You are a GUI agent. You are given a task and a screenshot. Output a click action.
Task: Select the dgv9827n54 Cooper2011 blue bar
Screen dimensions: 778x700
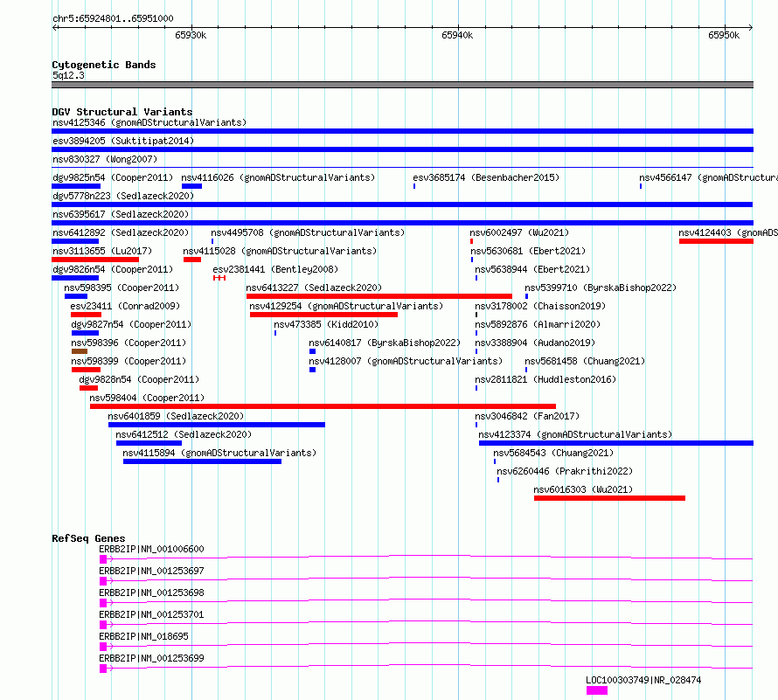tap(85, 333)
